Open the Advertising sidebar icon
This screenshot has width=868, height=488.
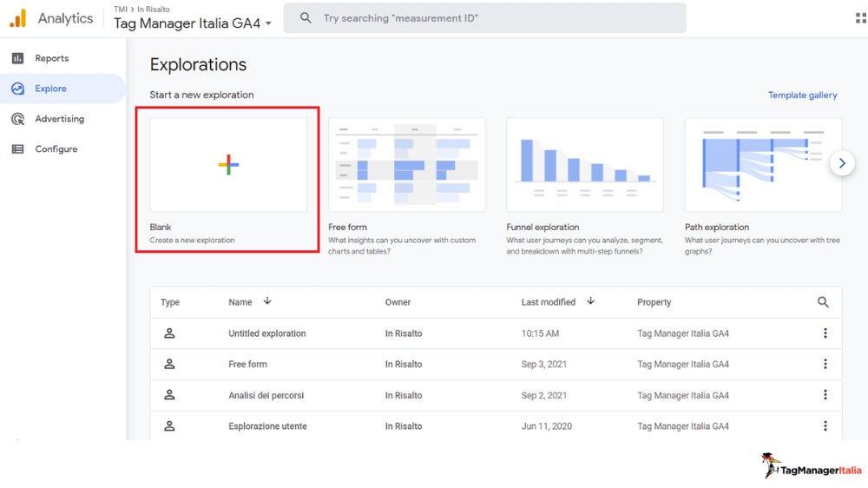(x=17, y=119)
